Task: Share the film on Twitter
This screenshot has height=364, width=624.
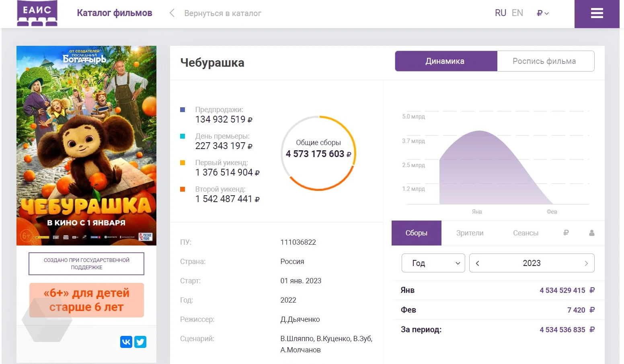Action: click(140, 342)
